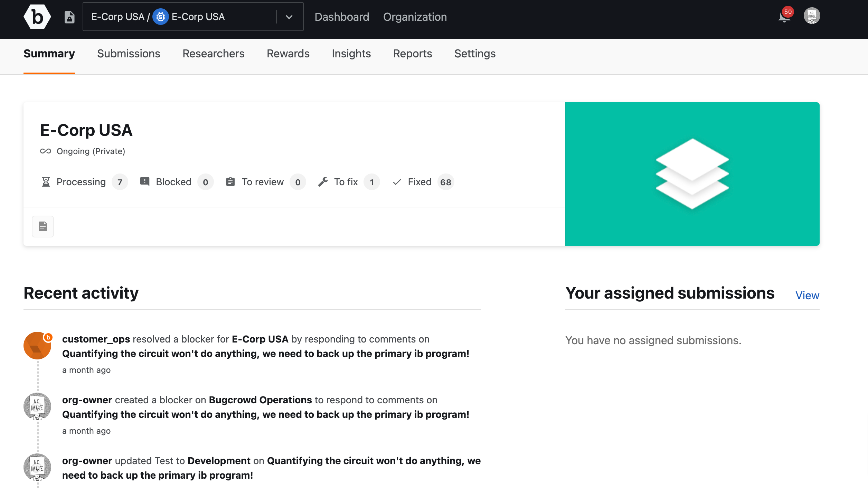This screenshot has height=488, width=868.
Task: Click org-owner name in updated Test activity
Action: (x=87, y=461)
